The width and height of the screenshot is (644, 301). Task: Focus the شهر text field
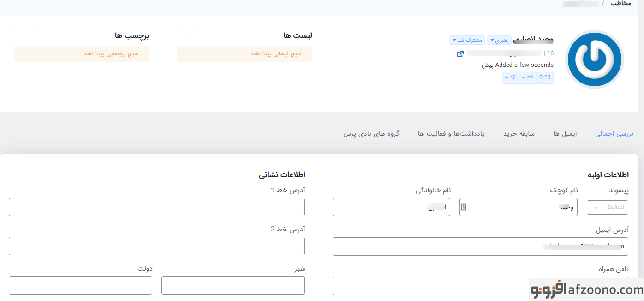pos(233,285)
